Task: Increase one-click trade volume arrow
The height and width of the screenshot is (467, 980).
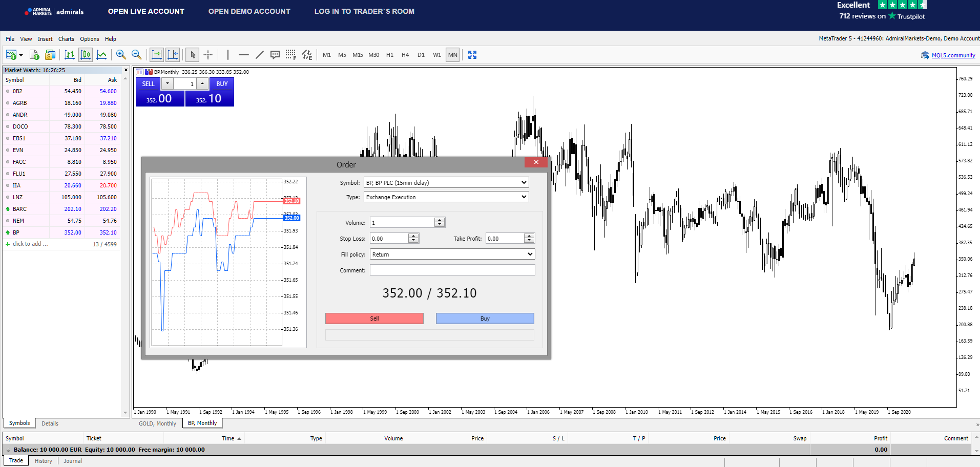Action: [x=202, y=83]
